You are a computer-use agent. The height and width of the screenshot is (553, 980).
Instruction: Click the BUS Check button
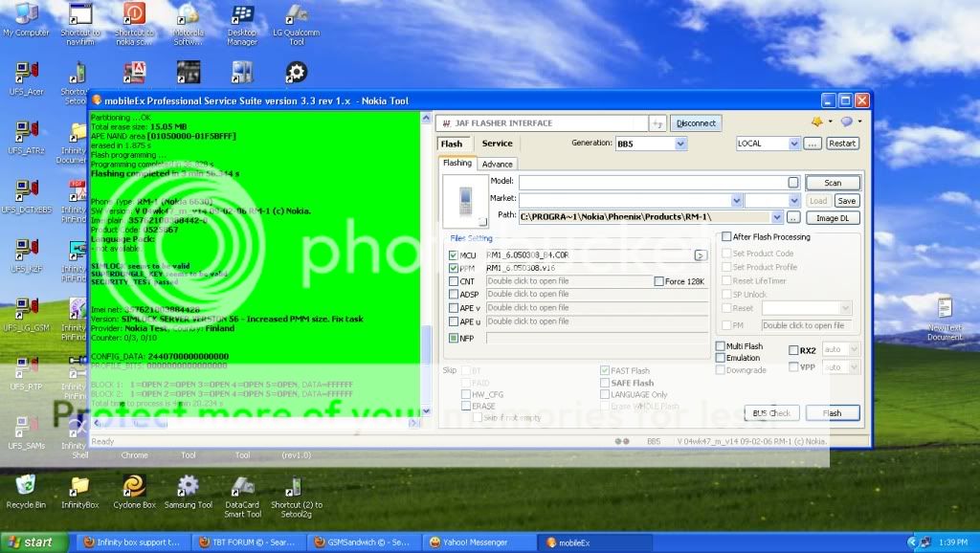tap(772, 413)
